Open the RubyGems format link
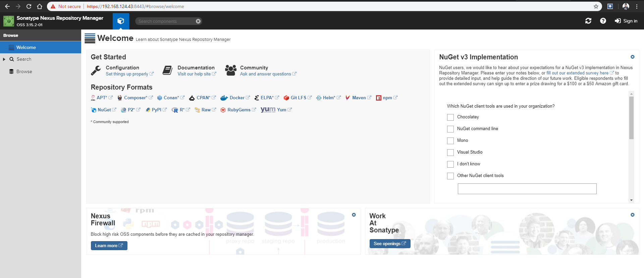Viewport: 644px width, 278px height. [x=238, y=110]
